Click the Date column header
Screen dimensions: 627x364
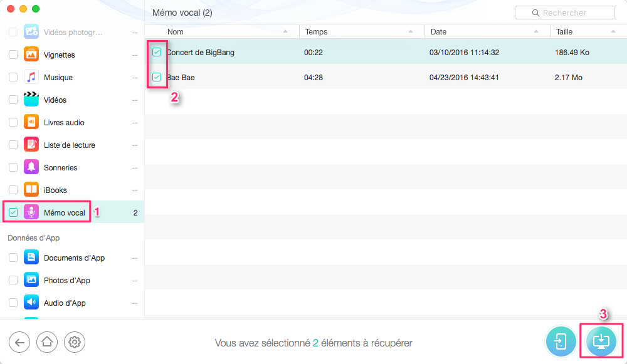(x=487, y=31)
